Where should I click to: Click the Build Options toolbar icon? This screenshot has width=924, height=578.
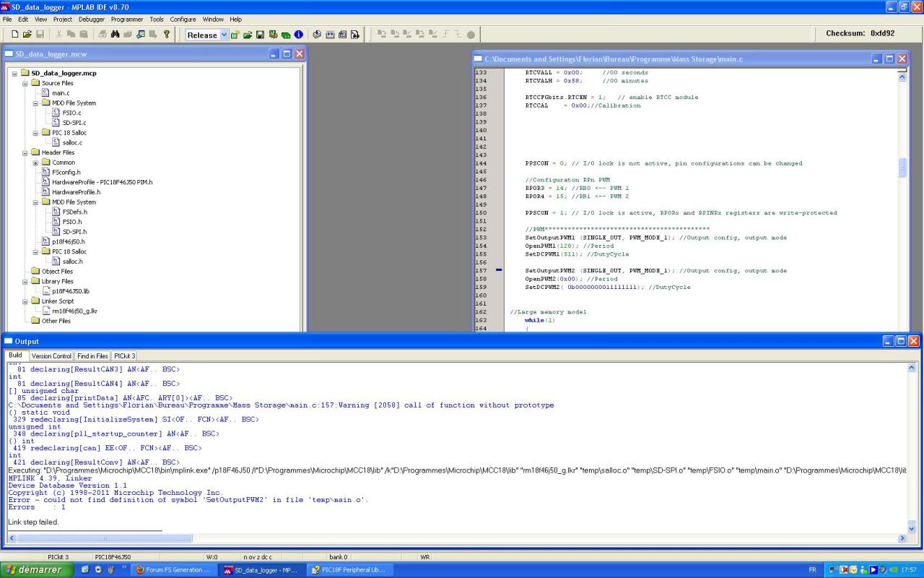click(273, 34)
